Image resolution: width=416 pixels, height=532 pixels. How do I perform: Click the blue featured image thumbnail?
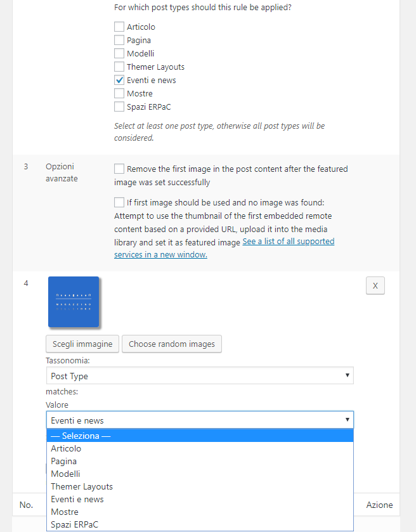coord(74,302)
